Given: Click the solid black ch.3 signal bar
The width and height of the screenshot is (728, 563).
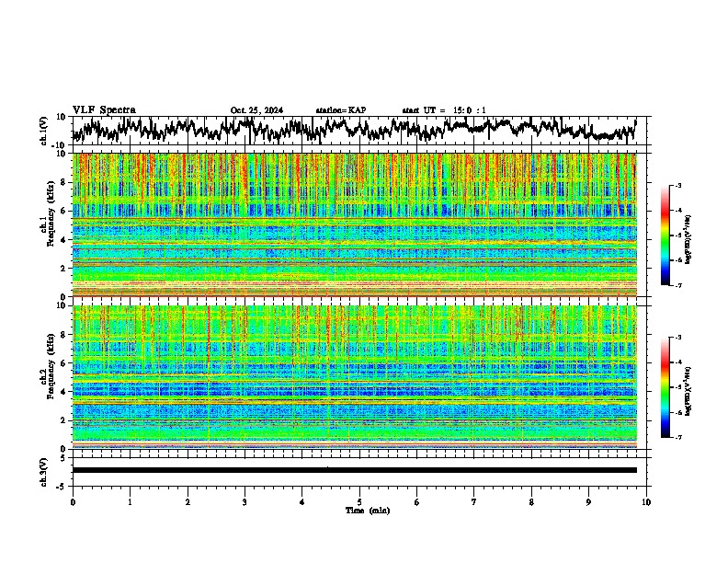Looking at the screenshot, I should 355,470.
